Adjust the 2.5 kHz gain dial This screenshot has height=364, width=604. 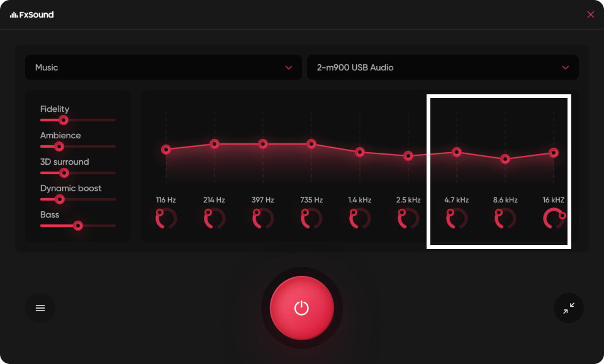coord(408,219)
